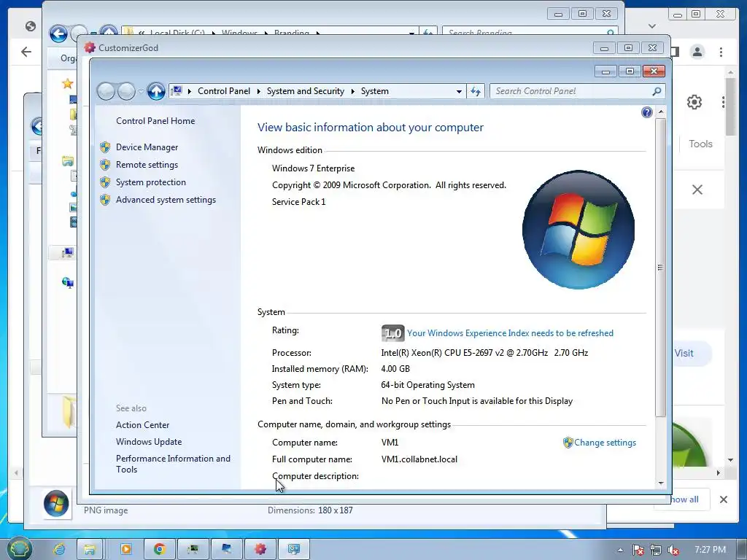Open Windows Explorer from taskbar
Viewport: 747px width, 560px height.
(89, 549)
